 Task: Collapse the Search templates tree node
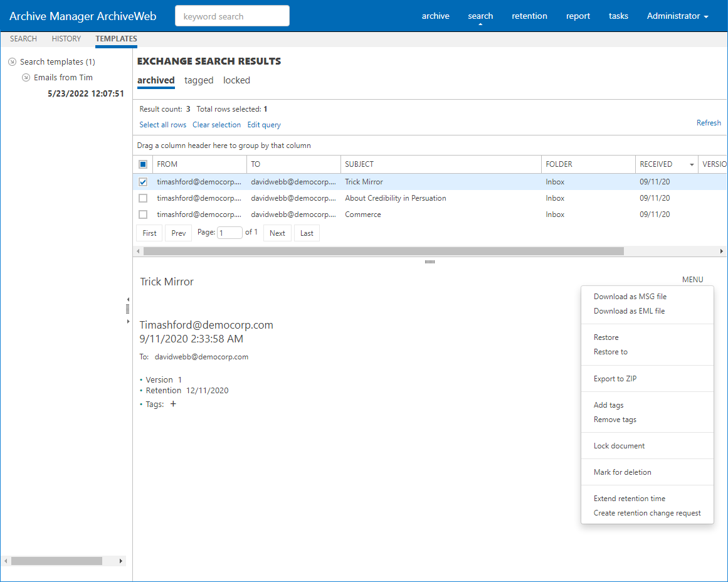tap(12, 61)
